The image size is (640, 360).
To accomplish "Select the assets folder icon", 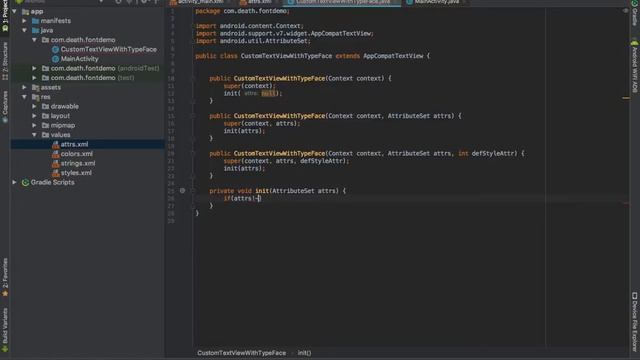I will tap(36, 87).
